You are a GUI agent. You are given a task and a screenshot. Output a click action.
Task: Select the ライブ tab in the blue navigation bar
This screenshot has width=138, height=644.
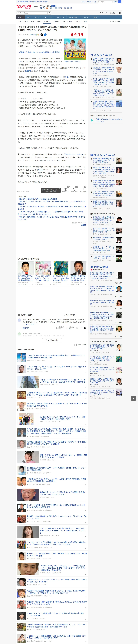[x=37, y=17]
